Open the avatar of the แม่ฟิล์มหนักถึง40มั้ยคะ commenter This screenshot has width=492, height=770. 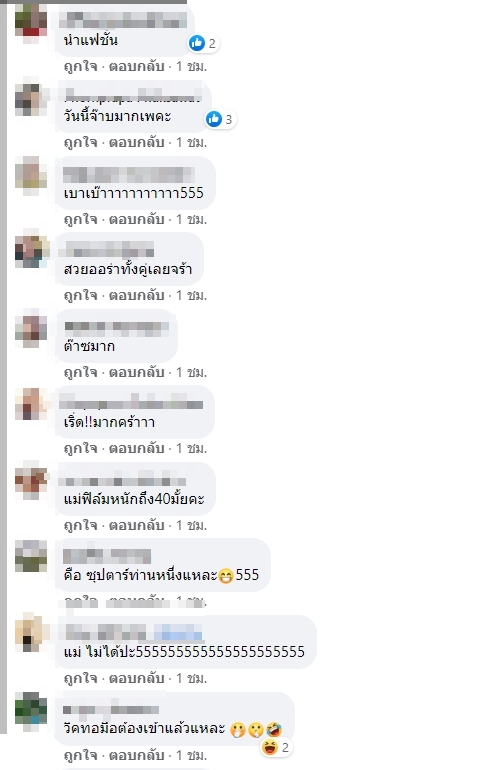31,480
